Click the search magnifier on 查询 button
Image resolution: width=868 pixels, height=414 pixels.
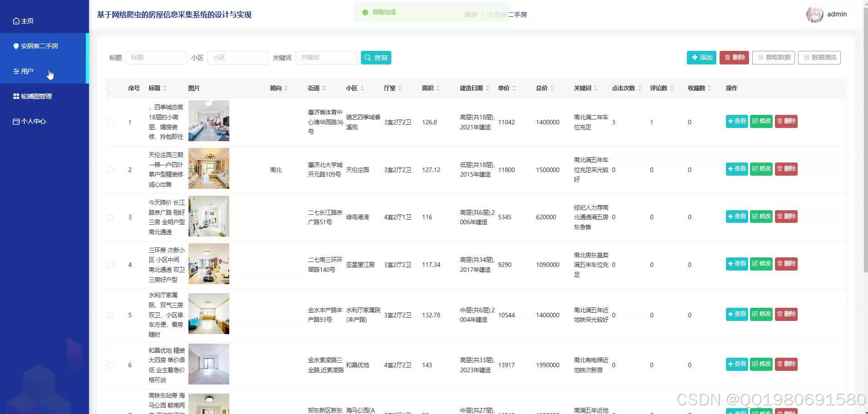click(368, 57)
